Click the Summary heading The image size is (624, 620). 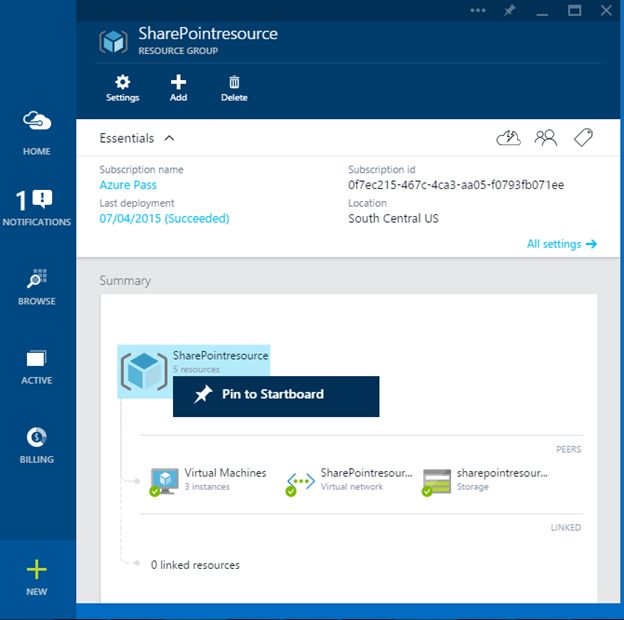click(x=125, y=281)
